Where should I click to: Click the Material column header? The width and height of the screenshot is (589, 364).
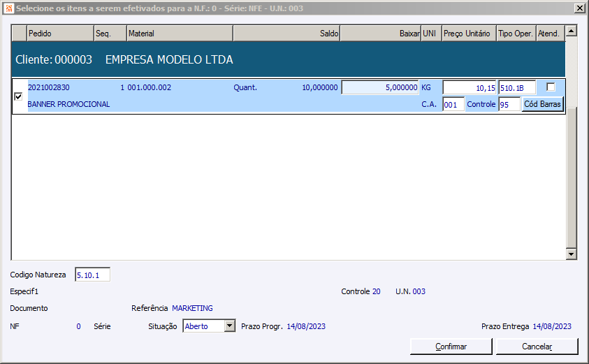180,34
